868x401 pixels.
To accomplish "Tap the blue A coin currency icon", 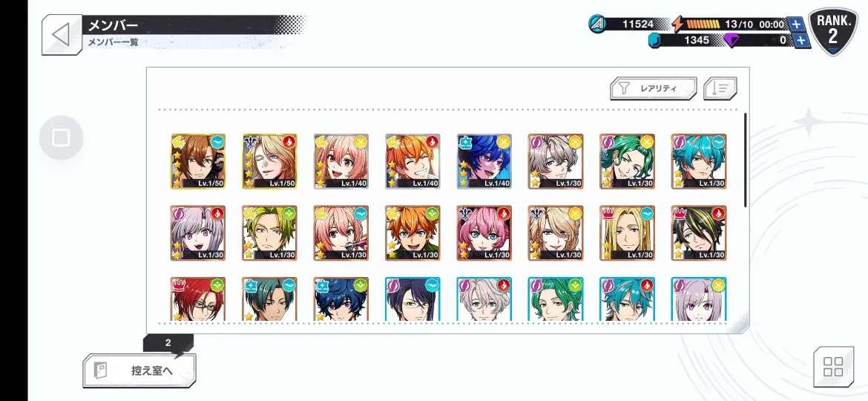I will [597, 25].
